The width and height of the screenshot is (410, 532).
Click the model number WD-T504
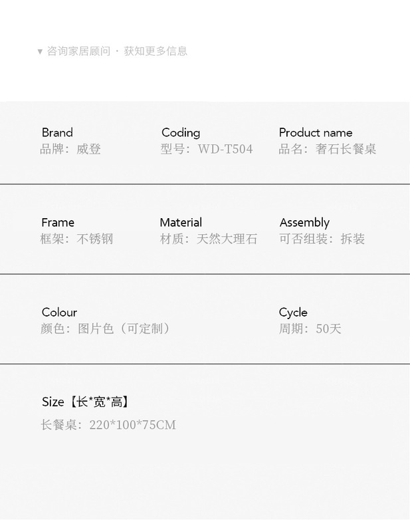coord(225,149)
